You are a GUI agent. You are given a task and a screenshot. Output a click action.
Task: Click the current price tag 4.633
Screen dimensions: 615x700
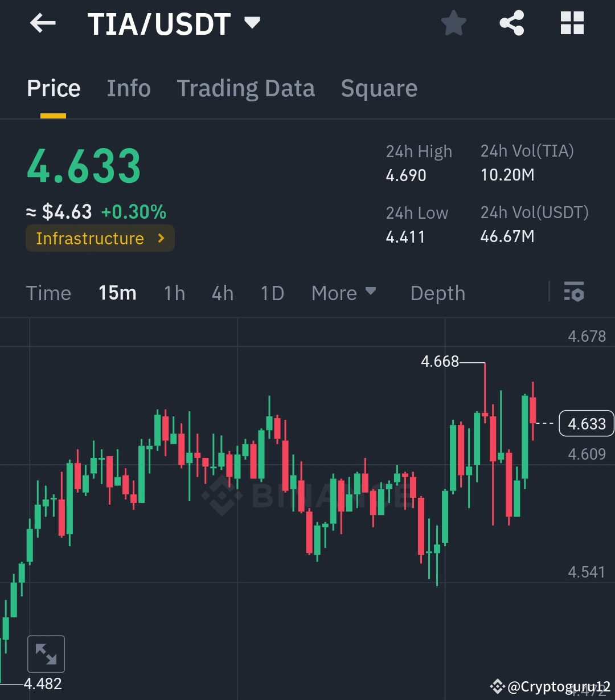click(587, 423)
